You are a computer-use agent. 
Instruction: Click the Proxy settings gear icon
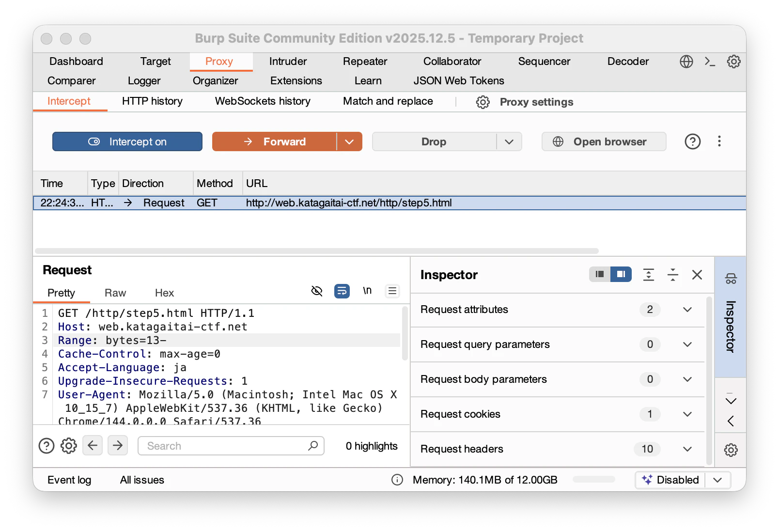tap(483, 102)
